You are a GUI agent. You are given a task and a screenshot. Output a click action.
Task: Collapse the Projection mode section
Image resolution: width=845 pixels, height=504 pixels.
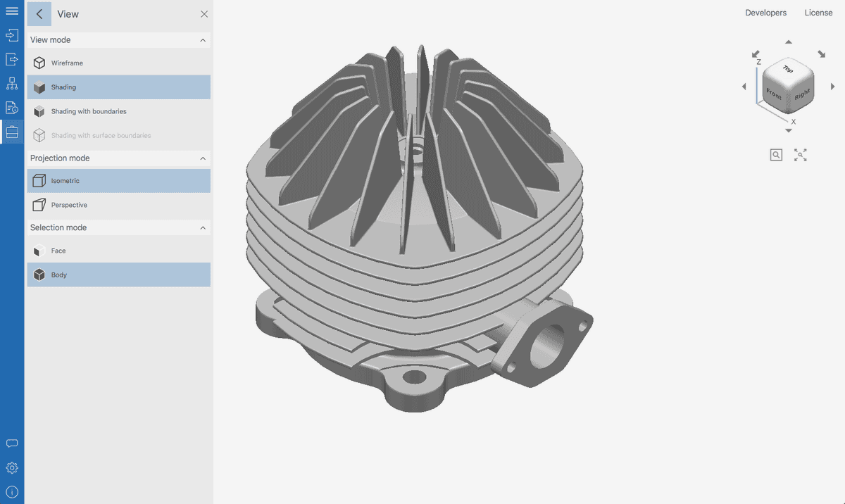(203, 158)
